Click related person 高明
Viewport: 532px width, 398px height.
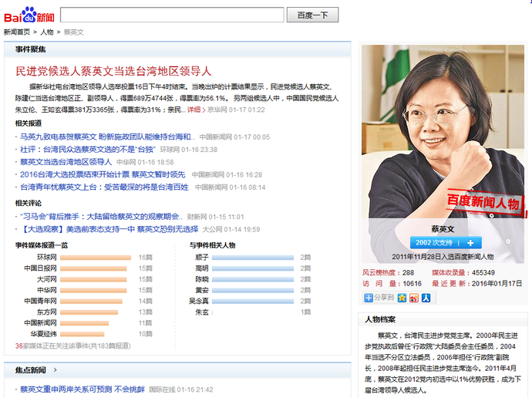202,268
